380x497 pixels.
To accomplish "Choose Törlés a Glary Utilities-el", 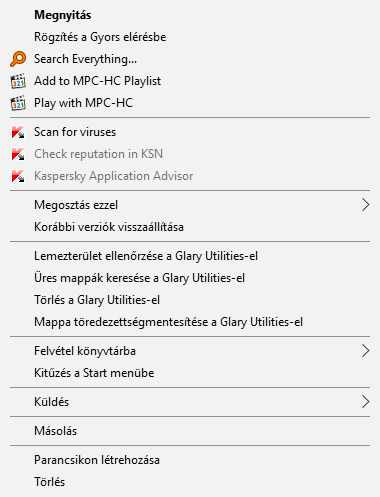I will [x=190, y=300].
